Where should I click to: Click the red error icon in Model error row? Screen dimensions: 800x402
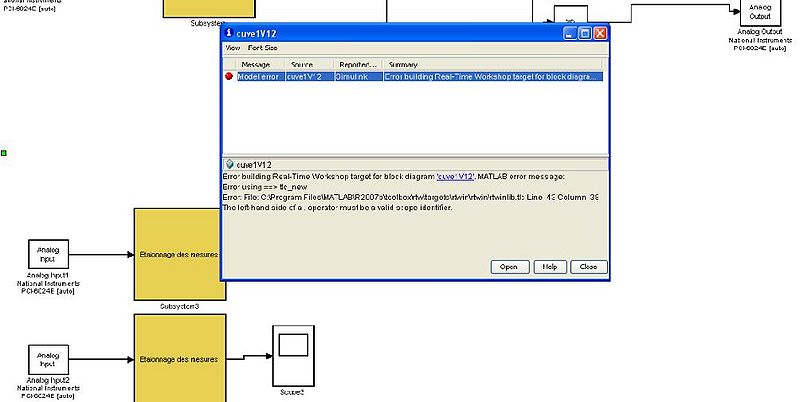tap(229, 76)
